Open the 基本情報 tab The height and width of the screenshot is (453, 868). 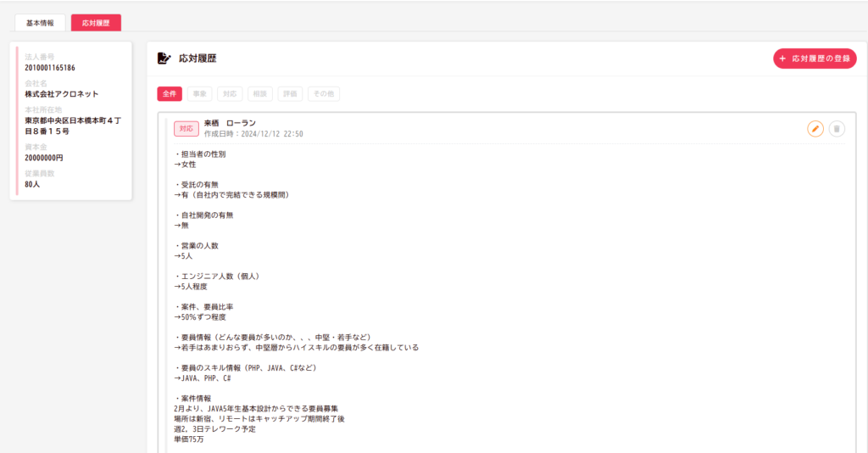point(40,23)
